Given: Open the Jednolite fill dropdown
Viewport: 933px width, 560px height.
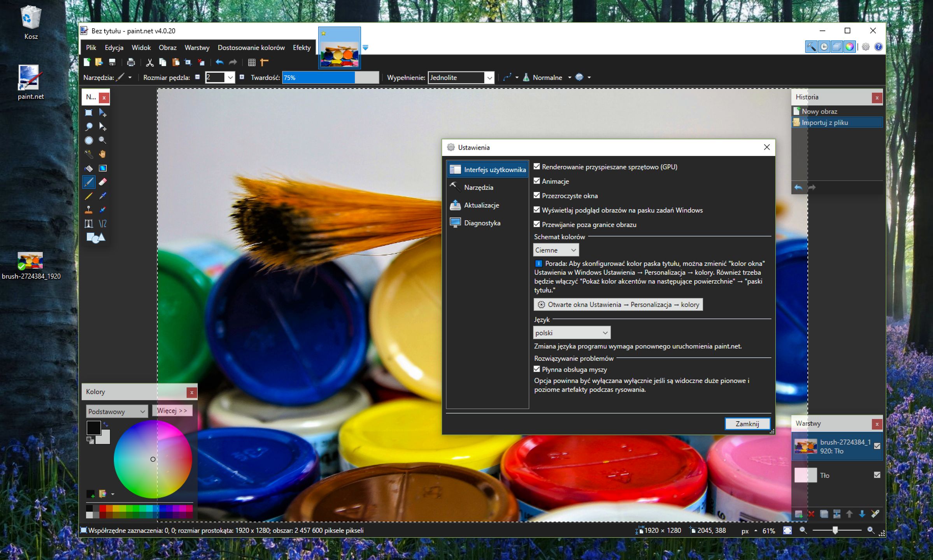Looking at the screenshot, I should 461,77.
